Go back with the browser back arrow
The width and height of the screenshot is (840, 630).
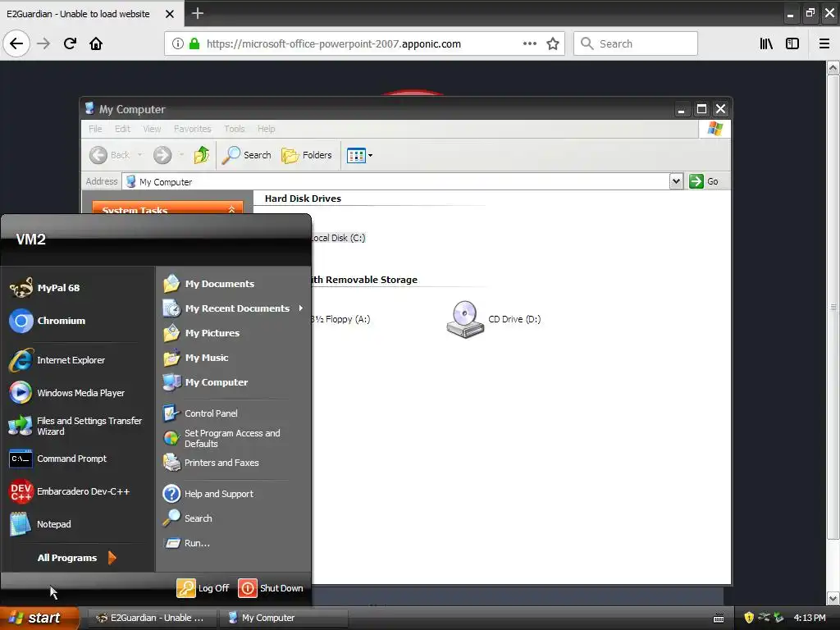(x=16, y=43)
